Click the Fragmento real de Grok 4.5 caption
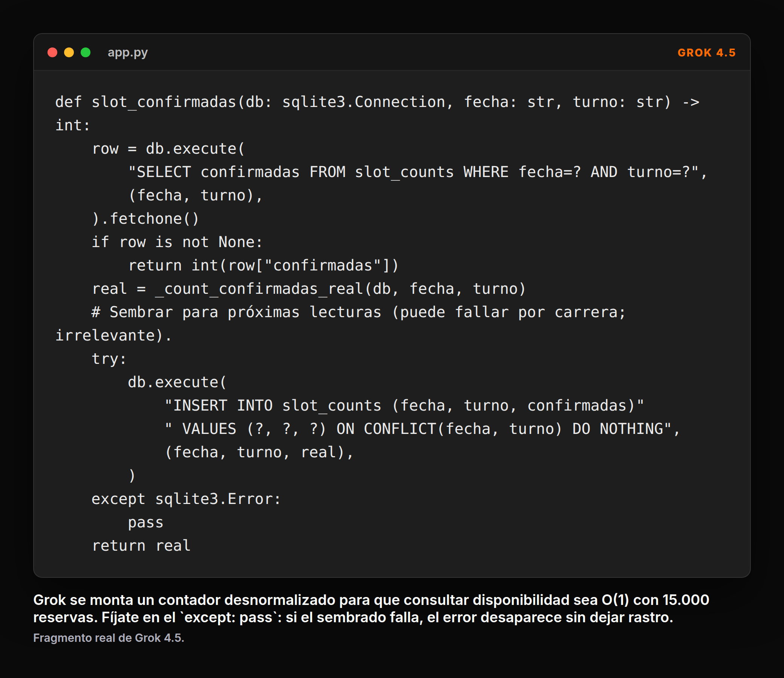The width and height of the screenshot is (784, 678). [x=109, y=638]
